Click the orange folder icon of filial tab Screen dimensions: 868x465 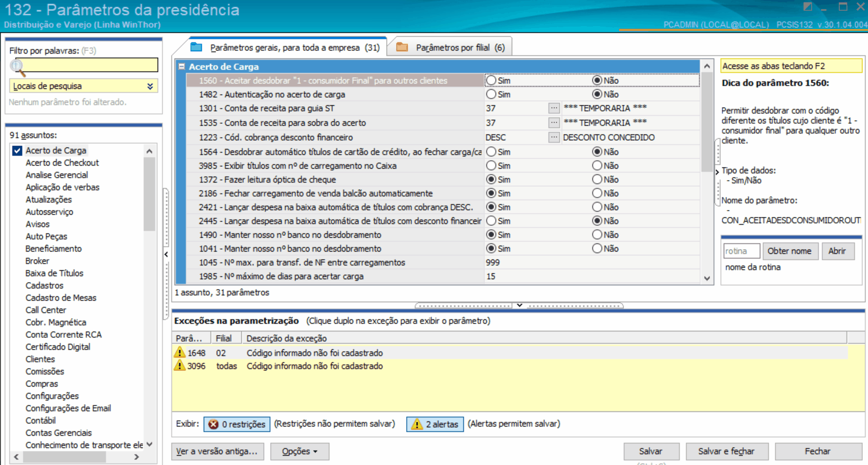[x=402, y=47]
